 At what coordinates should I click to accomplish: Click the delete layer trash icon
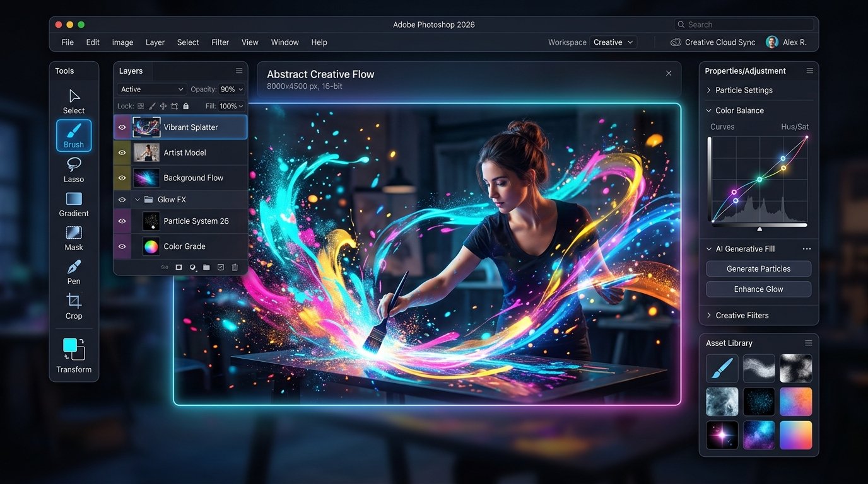(235, 267)
